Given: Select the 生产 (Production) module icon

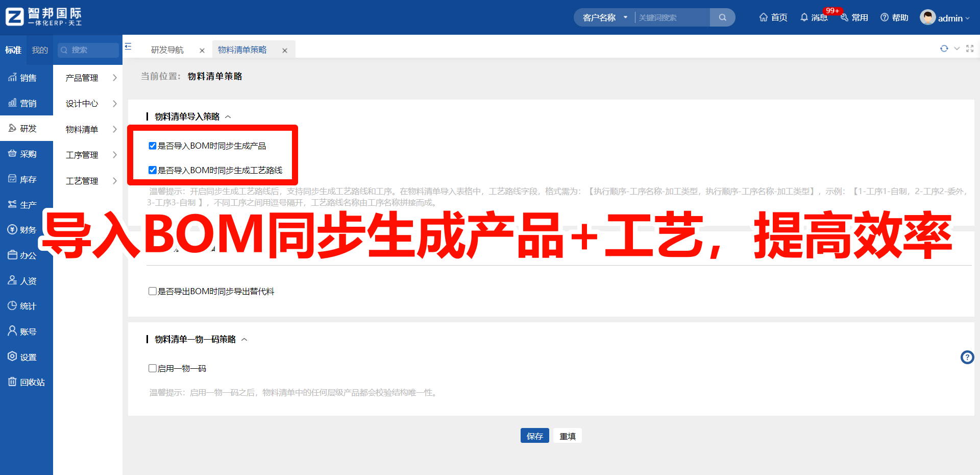Looking at the screenshot, I should tap(27, 204).
